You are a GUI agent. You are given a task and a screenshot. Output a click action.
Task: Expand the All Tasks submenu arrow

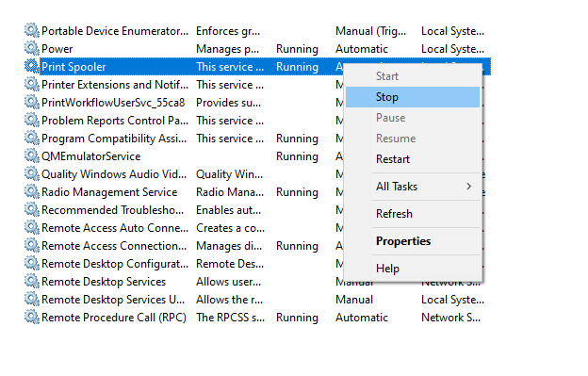[x=468, y=187]
